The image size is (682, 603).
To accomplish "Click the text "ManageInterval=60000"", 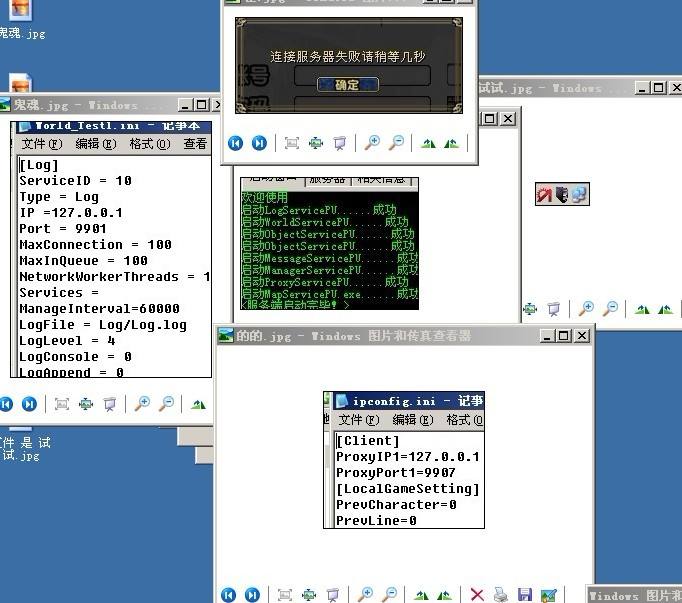I will [99, 308].
